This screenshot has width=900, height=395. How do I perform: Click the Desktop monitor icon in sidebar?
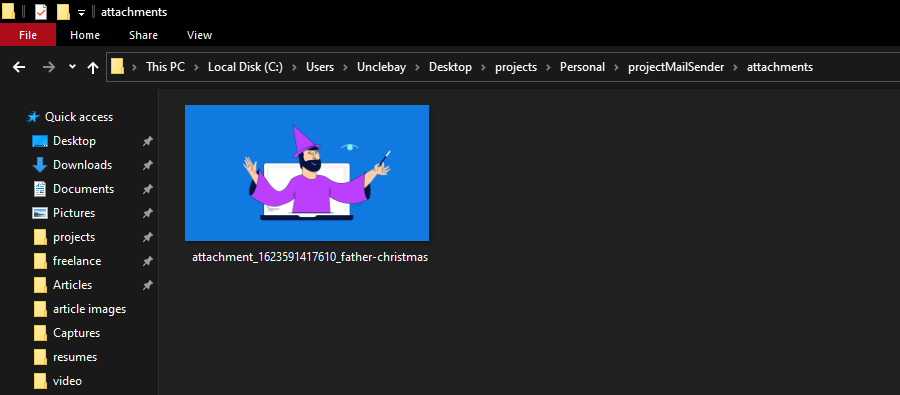[40, 141]
